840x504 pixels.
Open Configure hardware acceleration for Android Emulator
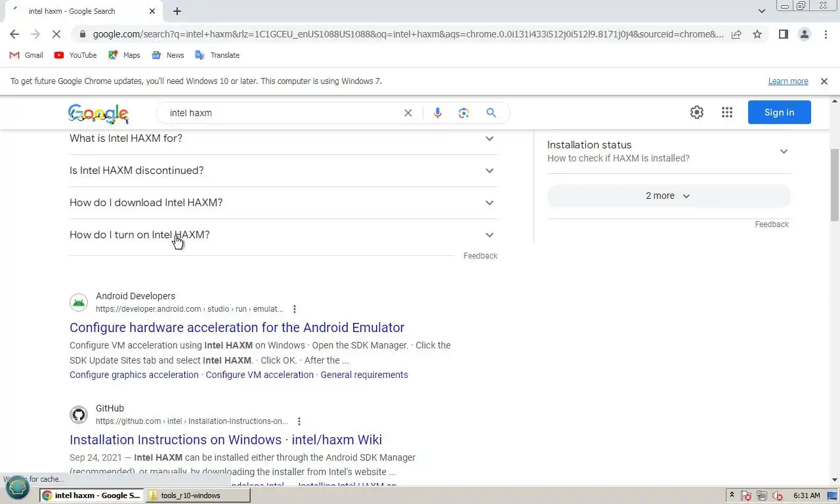tap(237, 327)
